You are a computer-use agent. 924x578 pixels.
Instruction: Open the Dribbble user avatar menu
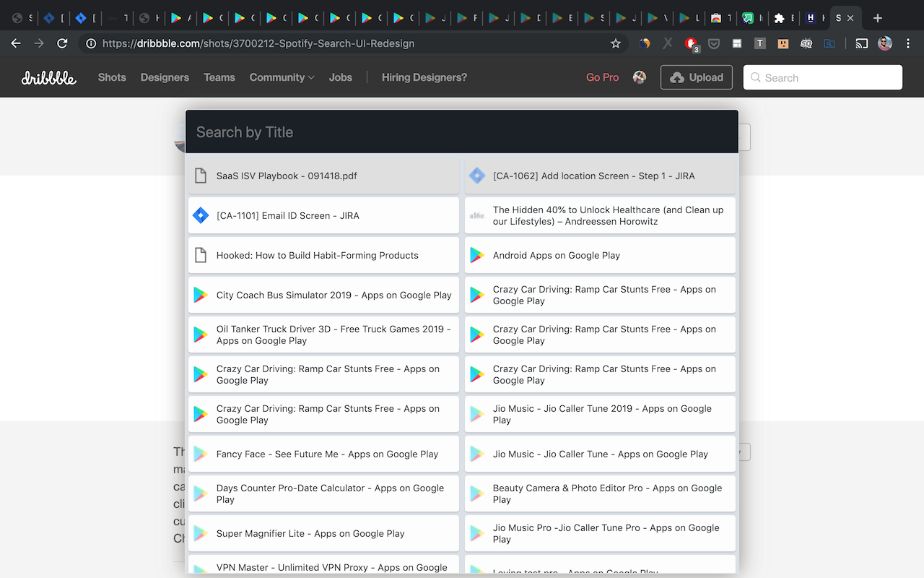point(639,77)
